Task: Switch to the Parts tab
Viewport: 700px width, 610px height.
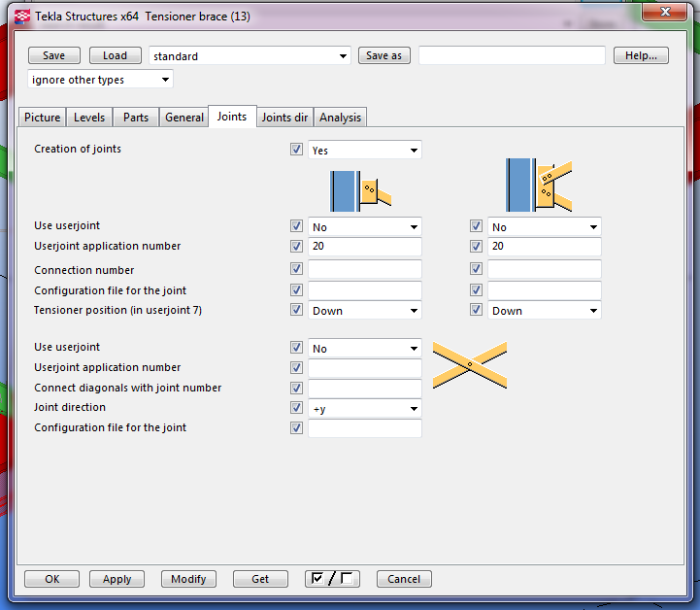Action: tap(136, 118)
